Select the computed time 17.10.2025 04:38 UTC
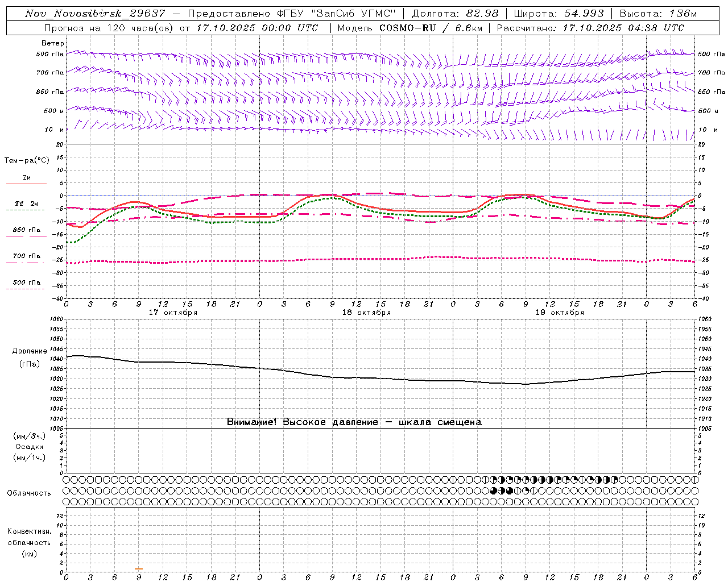 [x=624, y=28]
